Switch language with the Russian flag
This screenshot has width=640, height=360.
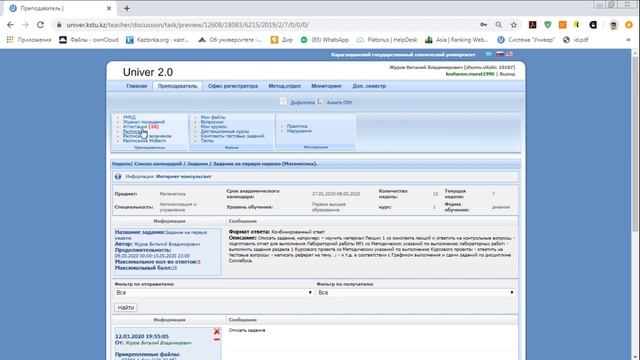point(500,54)
